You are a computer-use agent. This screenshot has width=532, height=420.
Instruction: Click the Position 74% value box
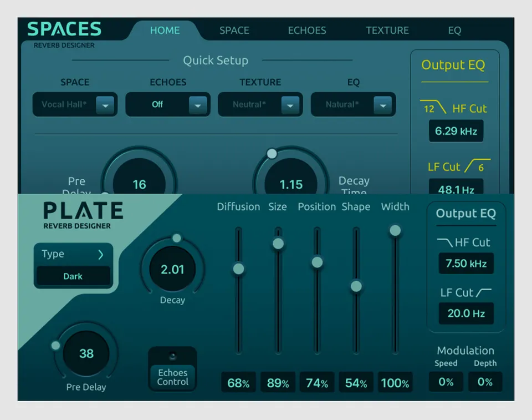pos(317,383)
